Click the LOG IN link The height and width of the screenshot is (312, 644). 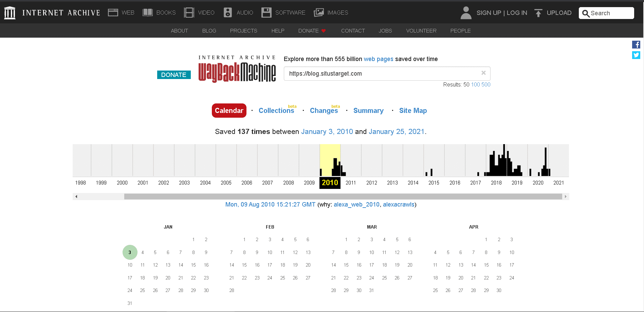(517, 13)
